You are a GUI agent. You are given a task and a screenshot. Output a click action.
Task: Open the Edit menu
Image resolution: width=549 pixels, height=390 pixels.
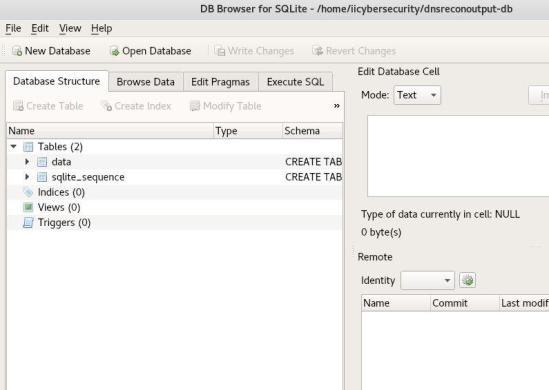[x=40, y=28]
